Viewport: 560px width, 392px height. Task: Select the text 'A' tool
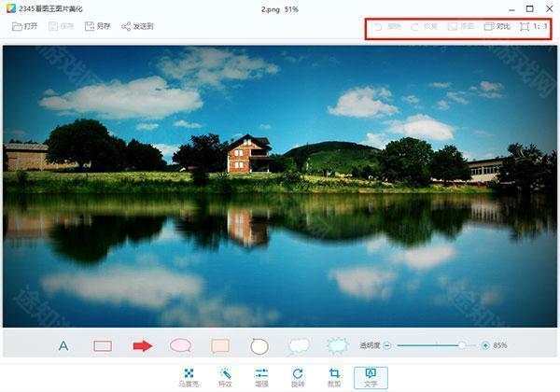(63, 345)
